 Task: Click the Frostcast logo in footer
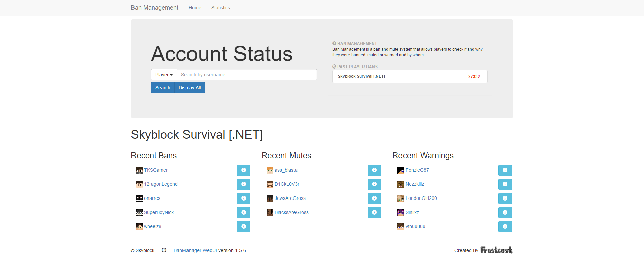click(496, 250)
